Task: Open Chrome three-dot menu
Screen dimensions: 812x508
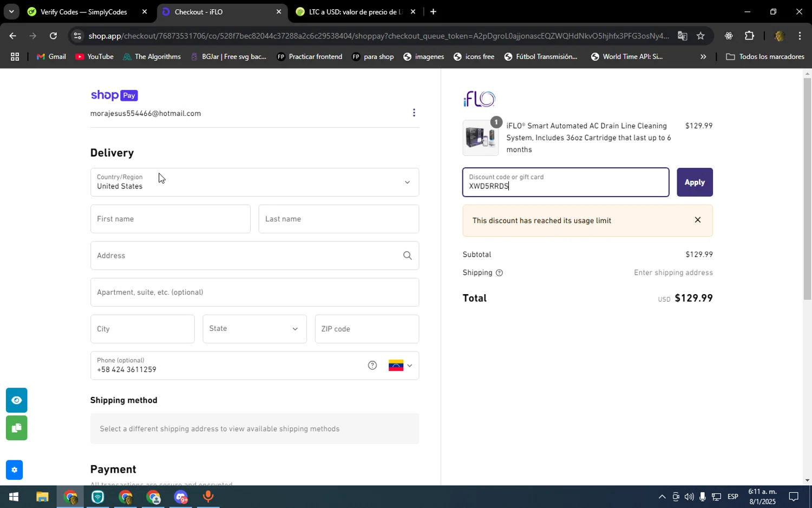Action: [x=800, y=36]
